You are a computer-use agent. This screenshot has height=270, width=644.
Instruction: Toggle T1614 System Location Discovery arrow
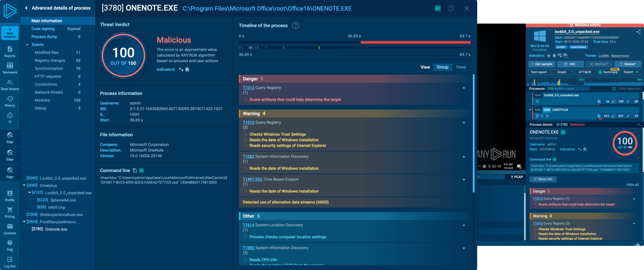[x=464, y=225]
